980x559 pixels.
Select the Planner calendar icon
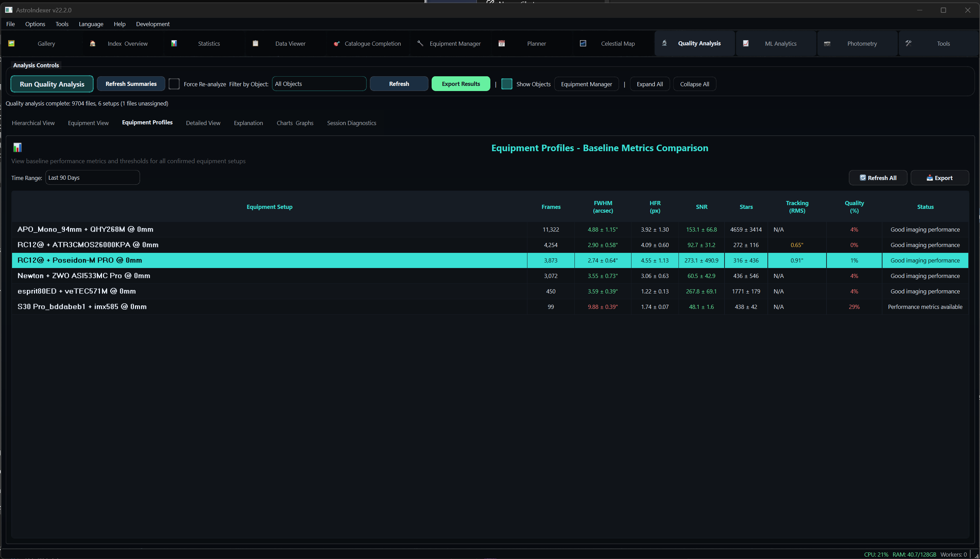point(502,43)
